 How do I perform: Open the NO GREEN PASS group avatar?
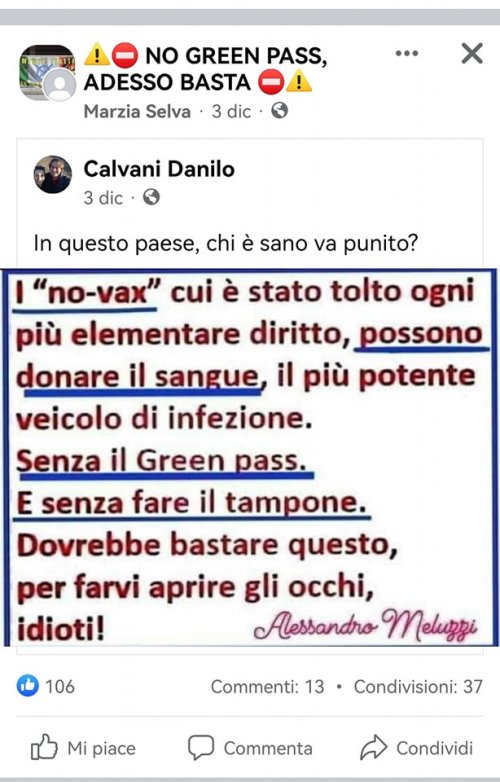click(x=47, y=73)
